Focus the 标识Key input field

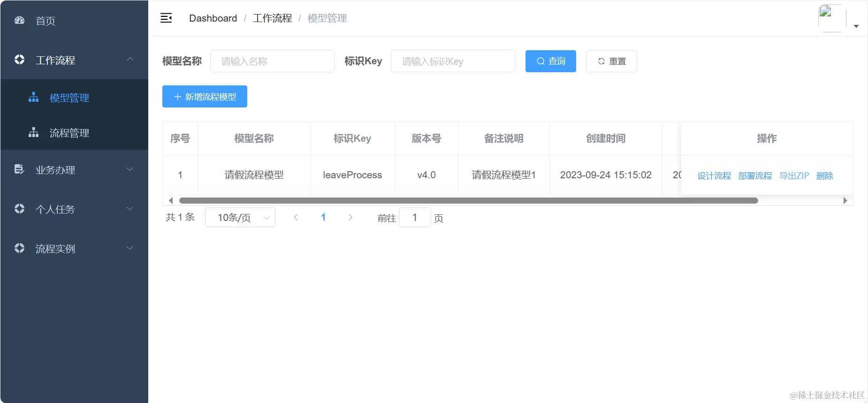pyautogui.click(x=453, y=61)
